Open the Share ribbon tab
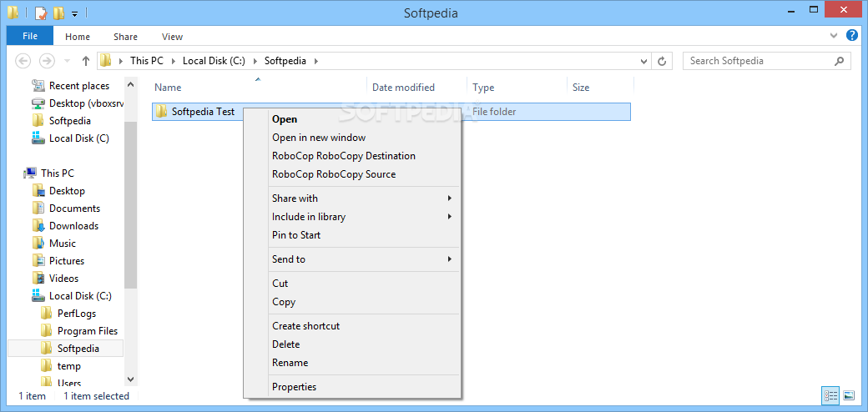Image resolution: width=868 pixels, height=412 pixels. [126, 37]
